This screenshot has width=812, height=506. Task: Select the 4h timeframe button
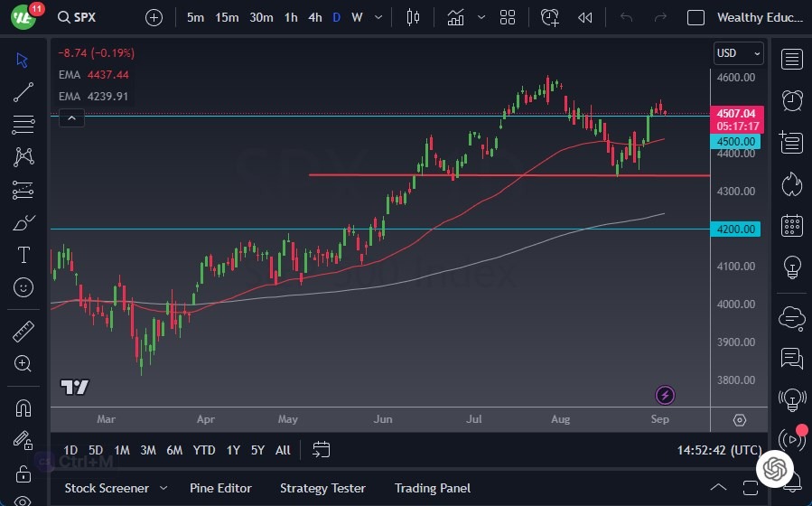coord(314,17)
